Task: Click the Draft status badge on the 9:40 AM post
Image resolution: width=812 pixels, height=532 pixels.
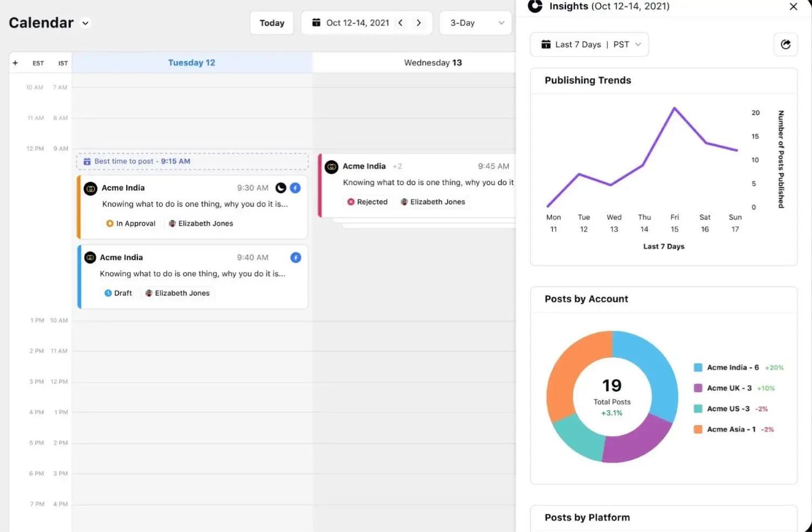Action: [x=119, y=293]
